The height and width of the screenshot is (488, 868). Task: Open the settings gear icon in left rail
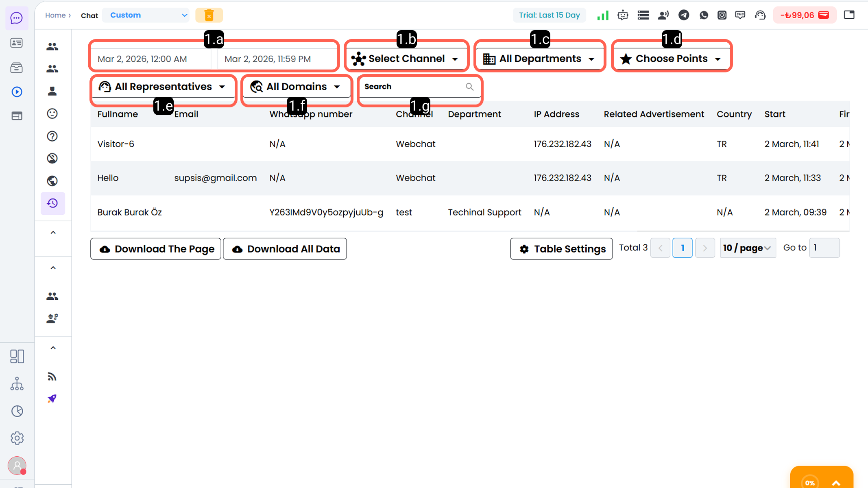point(17,438)
